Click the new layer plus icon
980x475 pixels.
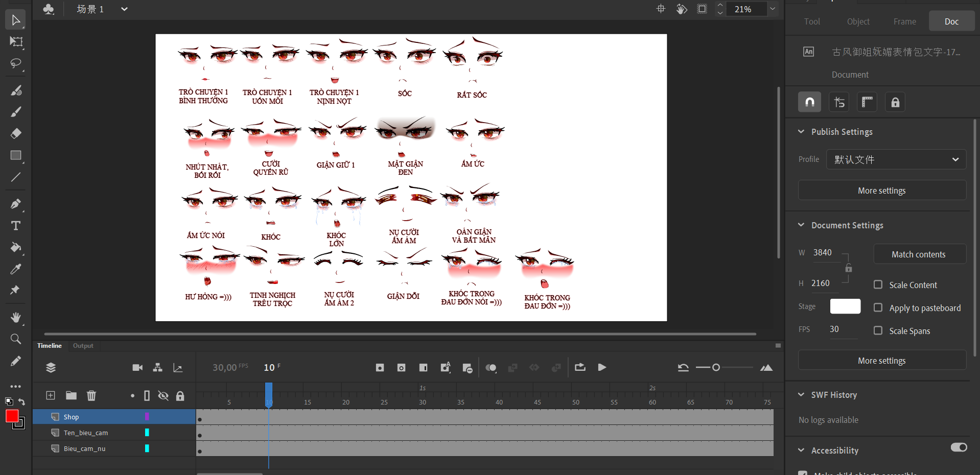tap(51, 395)
